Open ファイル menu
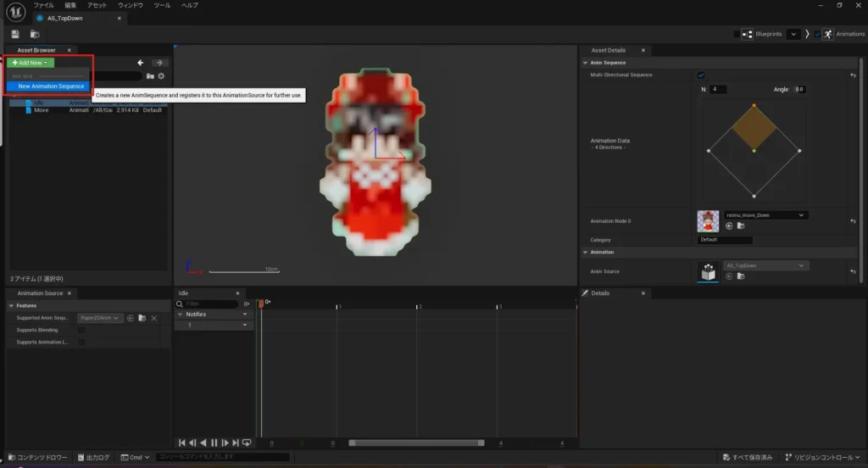This screenshot has width=868, height=468. (44, 5)
